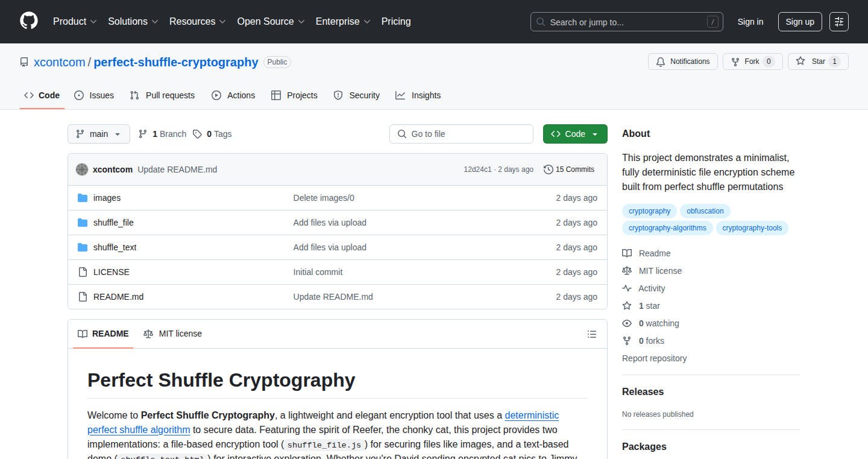Click the cryptography-algorithms topic tag
Viewport: 868px width, 459px height.
pyautogui.click(x=667, y=228)
